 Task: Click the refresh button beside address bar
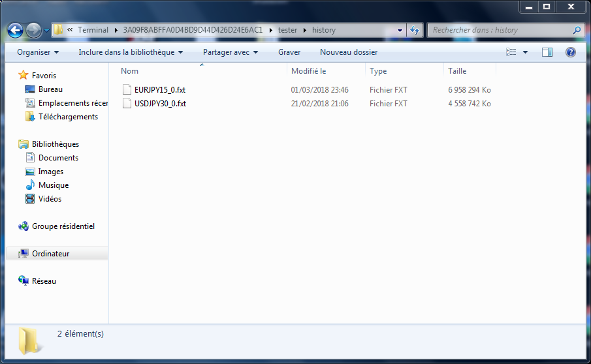point(414,30)
